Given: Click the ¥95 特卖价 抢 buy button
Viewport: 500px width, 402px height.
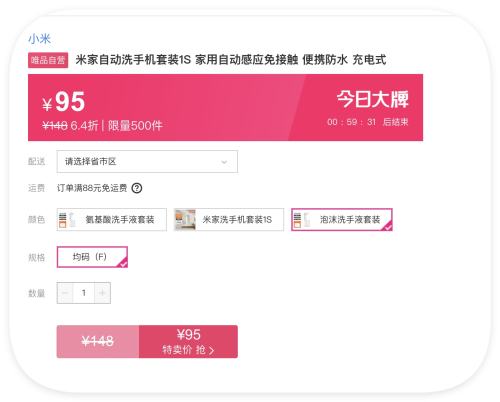Looking at the screenshot, I should (x=188, y=342).
